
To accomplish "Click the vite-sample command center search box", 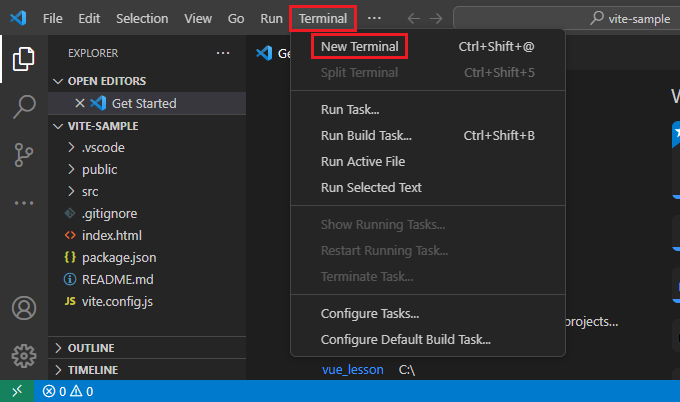I will pos(567,18).
